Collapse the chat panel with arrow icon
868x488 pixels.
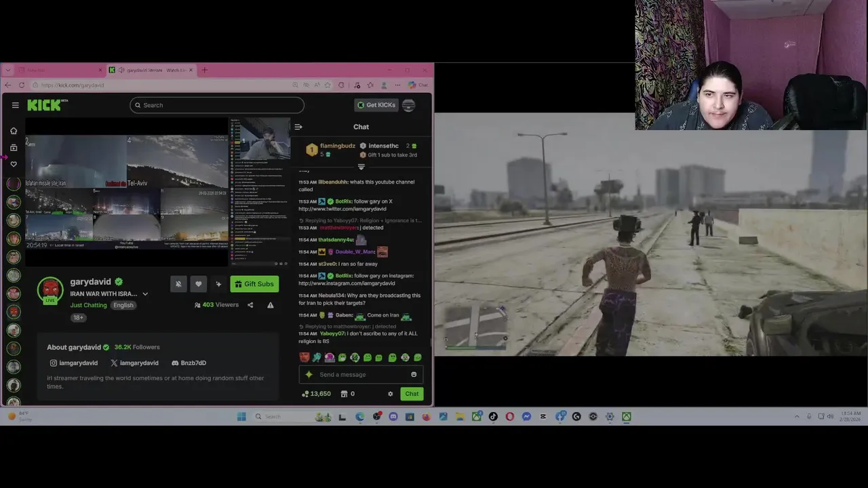298,127
